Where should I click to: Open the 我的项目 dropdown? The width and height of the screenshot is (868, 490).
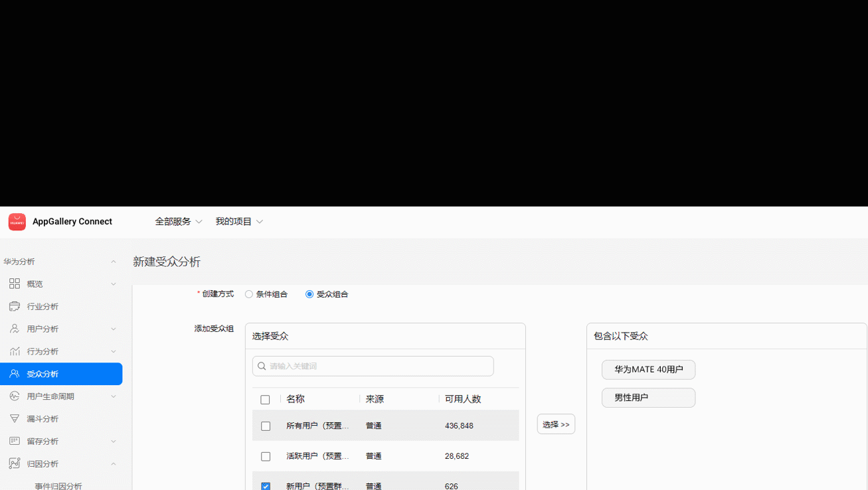(x=239, y=222)
